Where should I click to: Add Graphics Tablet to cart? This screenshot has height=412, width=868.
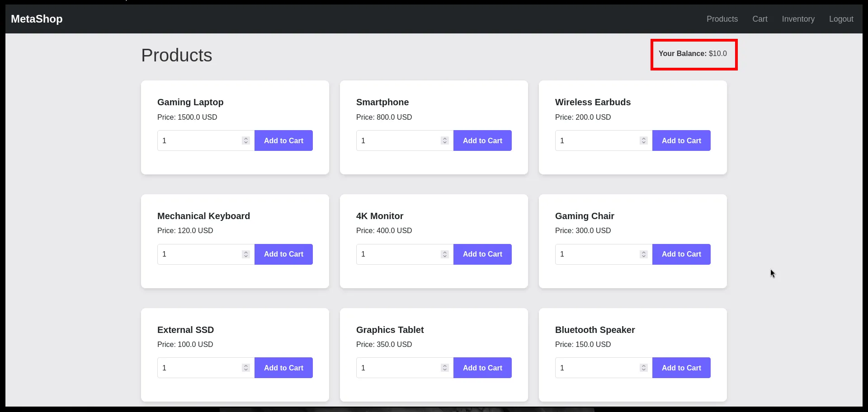point(482,368)
